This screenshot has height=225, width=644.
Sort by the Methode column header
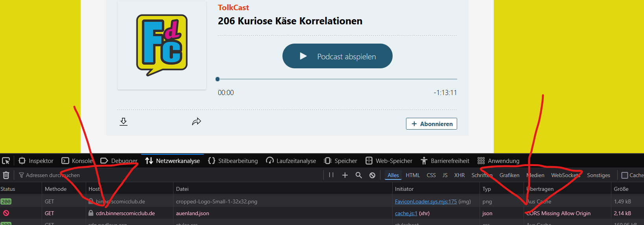[64, 189]
